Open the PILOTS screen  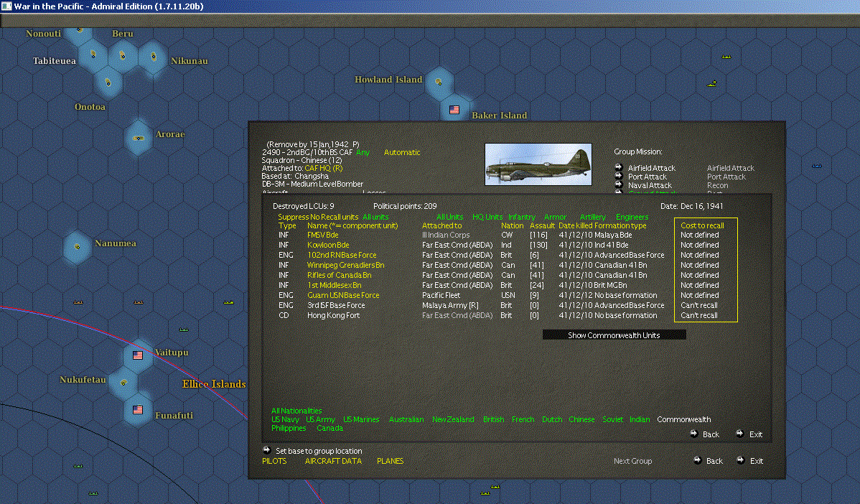[x=274, y=461]
